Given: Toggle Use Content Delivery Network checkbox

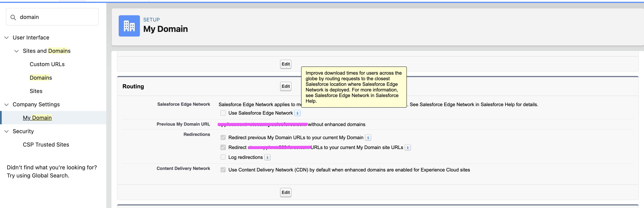Looking at the screenshot, I should 223,170.
